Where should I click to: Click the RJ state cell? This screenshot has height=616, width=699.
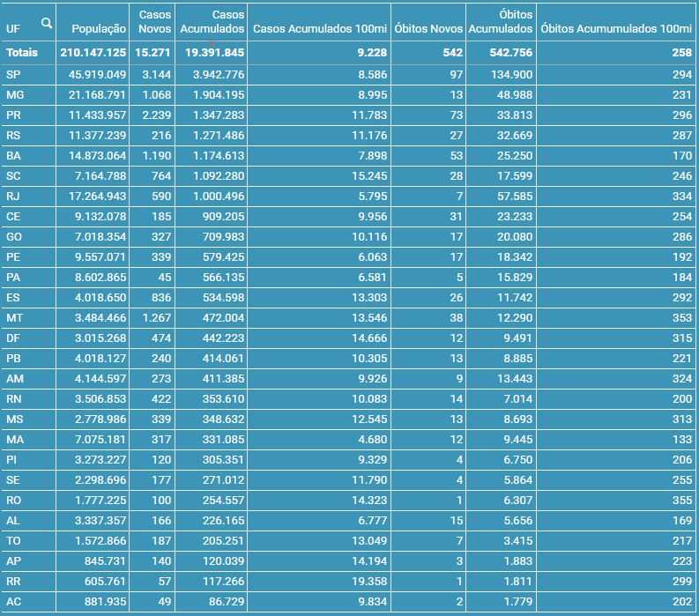point(13,196)
